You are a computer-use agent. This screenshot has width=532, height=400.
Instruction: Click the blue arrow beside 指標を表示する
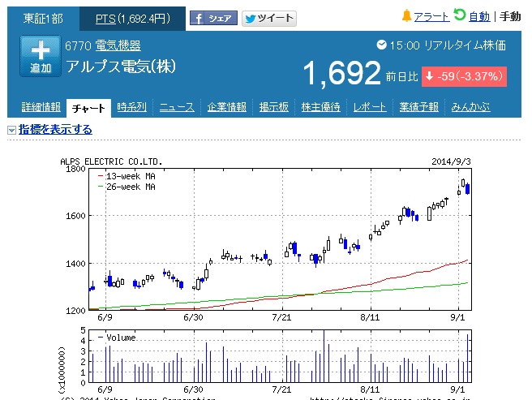click(x=12, y=130)
